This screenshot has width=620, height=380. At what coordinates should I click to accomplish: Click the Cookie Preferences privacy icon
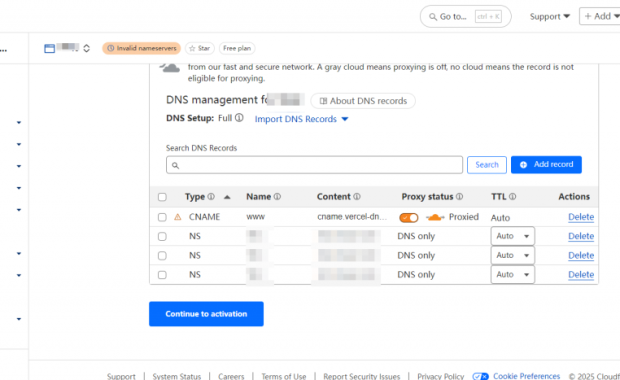coord(481,376)
